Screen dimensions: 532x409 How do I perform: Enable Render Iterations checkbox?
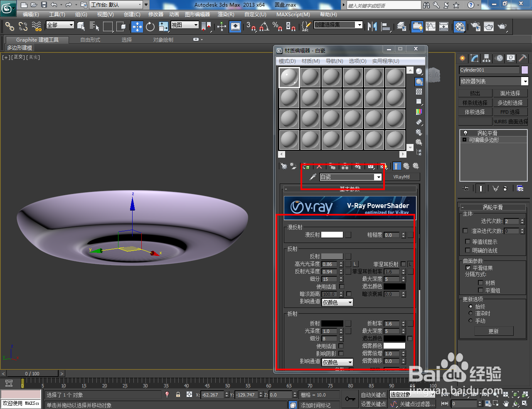pos(465,231)
